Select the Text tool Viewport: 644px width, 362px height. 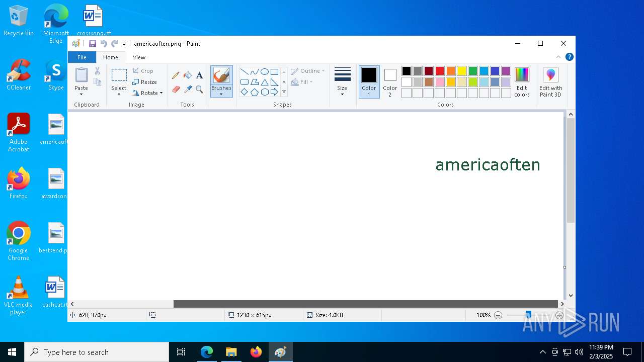(199, 75)
